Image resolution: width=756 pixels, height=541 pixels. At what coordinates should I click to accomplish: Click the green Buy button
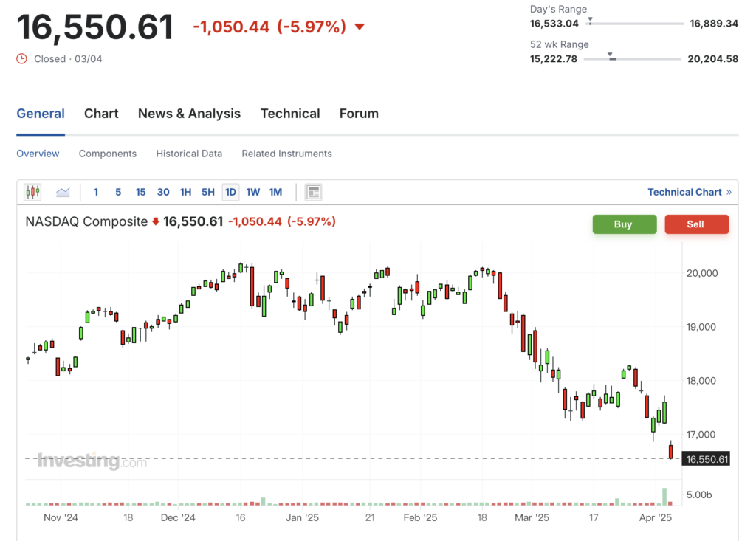tap(625, 224)
